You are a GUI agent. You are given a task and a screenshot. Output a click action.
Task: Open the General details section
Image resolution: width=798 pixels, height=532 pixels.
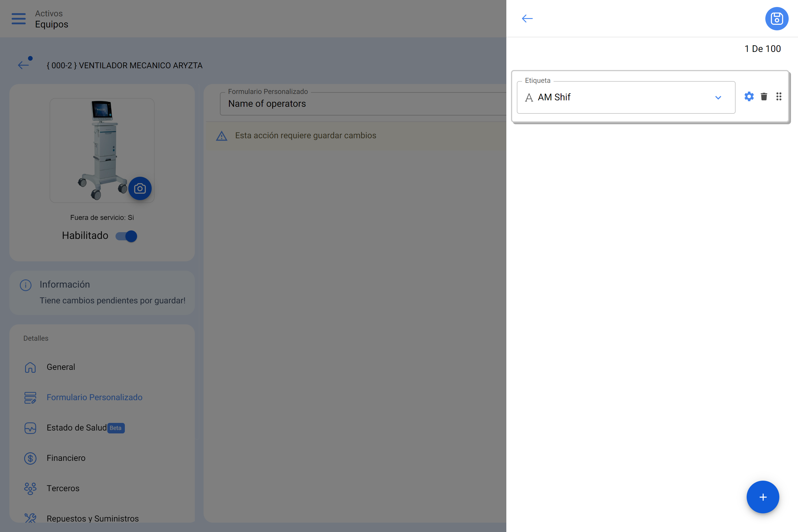coord(102,367)
